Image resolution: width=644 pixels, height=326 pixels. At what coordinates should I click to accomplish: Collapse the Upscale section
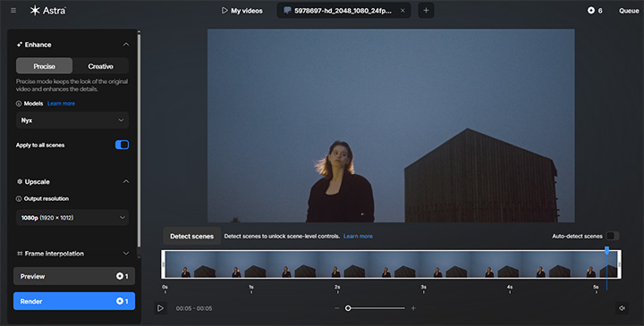click(126, 181)
